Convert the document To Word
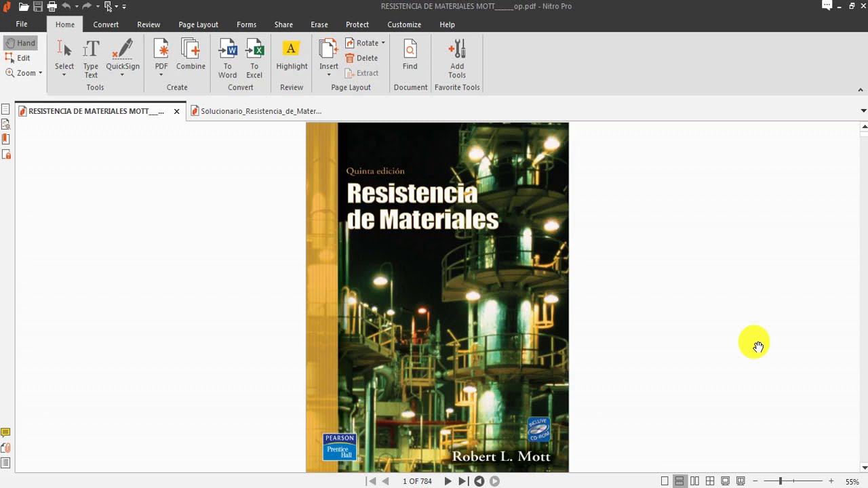The image size is (868, 488). tap(228, 58)
